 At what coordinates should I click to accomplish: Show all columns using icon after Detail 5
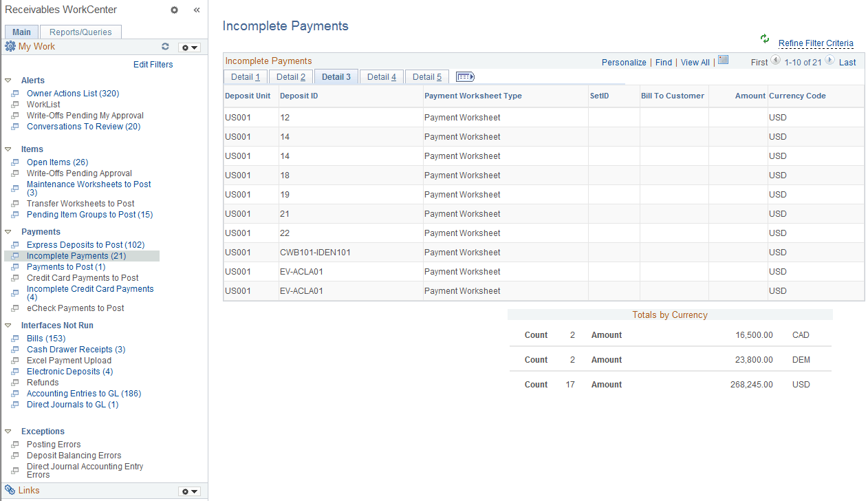[x=464, y=76]
